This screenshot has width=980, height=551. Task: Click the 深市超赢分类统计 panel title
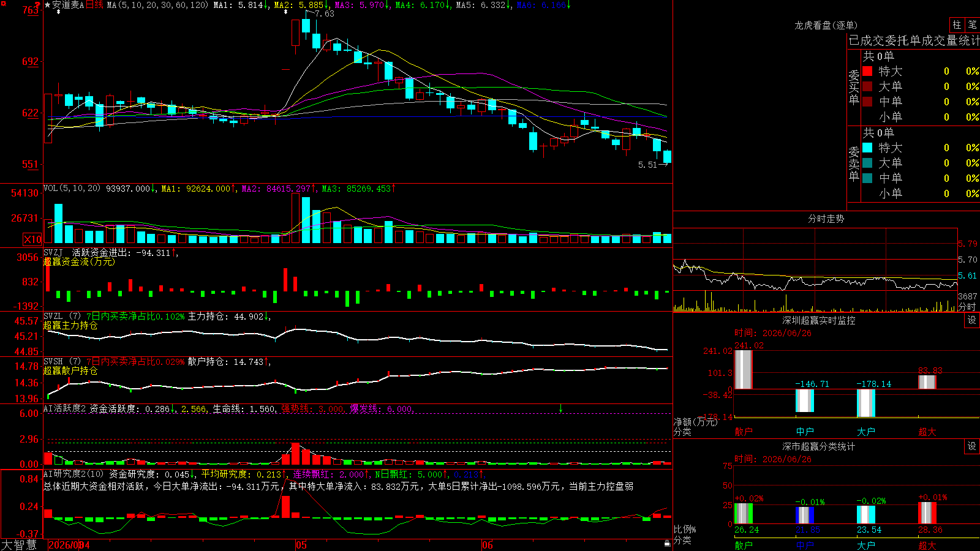(818, 446)
